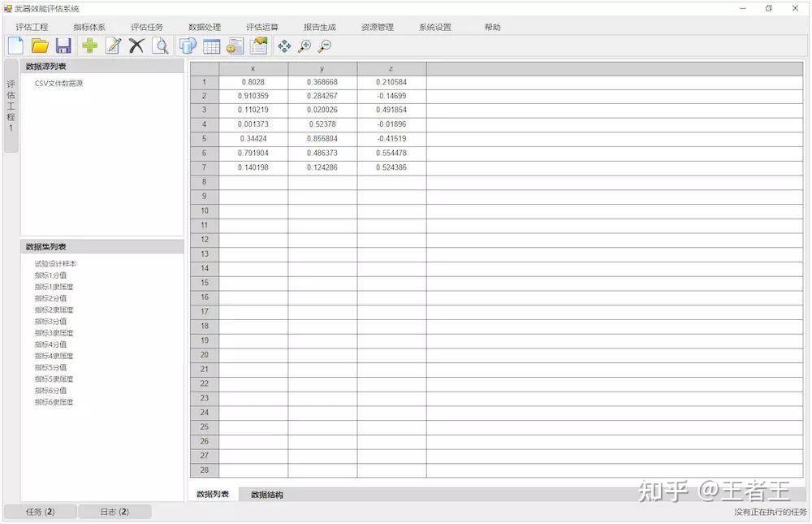
Task: Click the zoom in magnifier icon
Action: (304, 46)
